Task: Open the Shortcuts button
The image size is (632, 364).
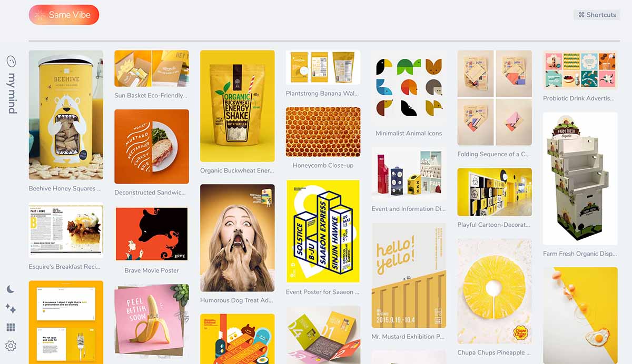Action: (597, 15)
